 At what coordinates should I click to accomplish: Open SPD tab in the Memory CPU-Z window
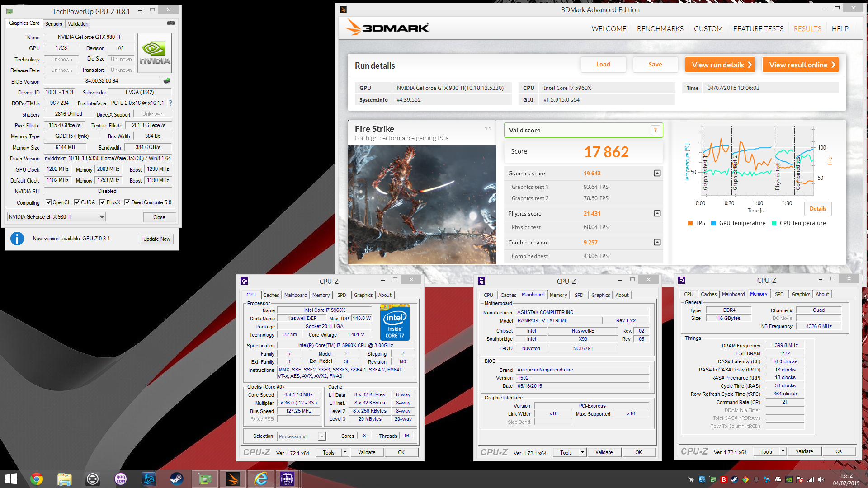[779, 294]
